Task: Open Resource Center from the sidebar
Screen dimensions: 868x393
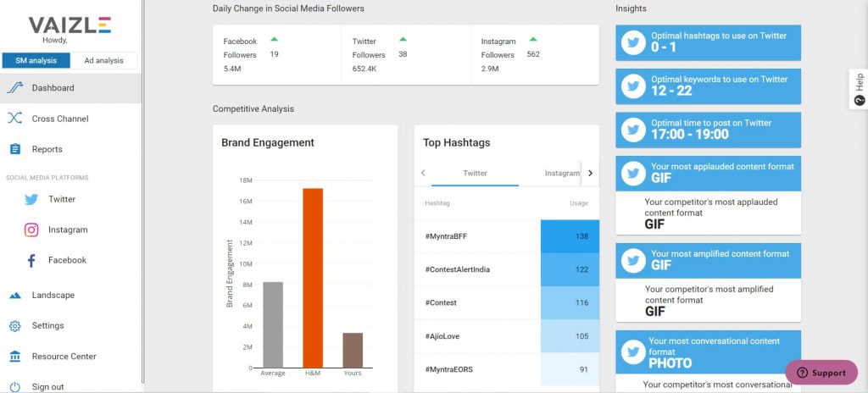Action: click(x=70, y=357)
